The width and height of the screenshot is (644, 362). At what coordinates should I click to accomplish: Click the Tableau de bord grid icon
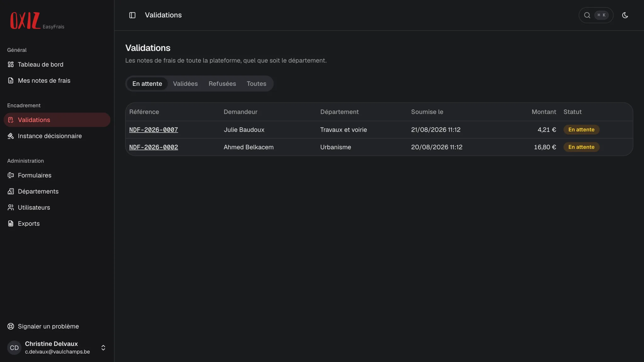coord(11,64)
